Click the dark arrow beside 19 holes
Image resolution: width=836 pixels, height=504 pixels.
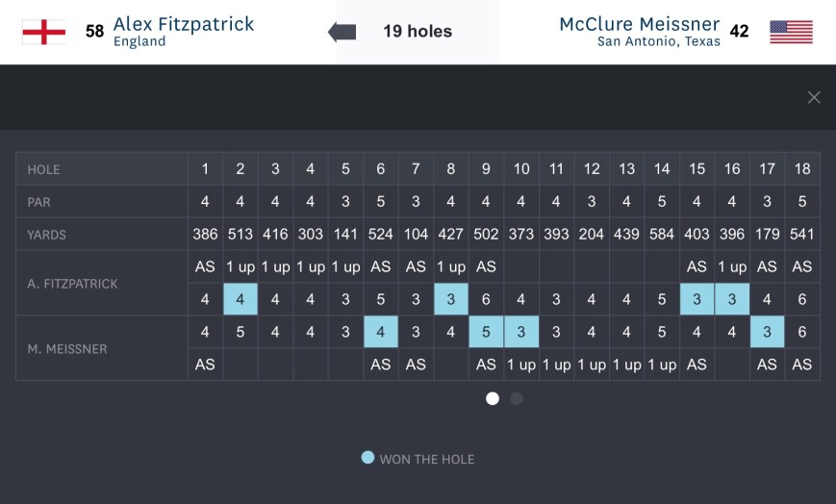pyautogui.click(x=342, y=32)
